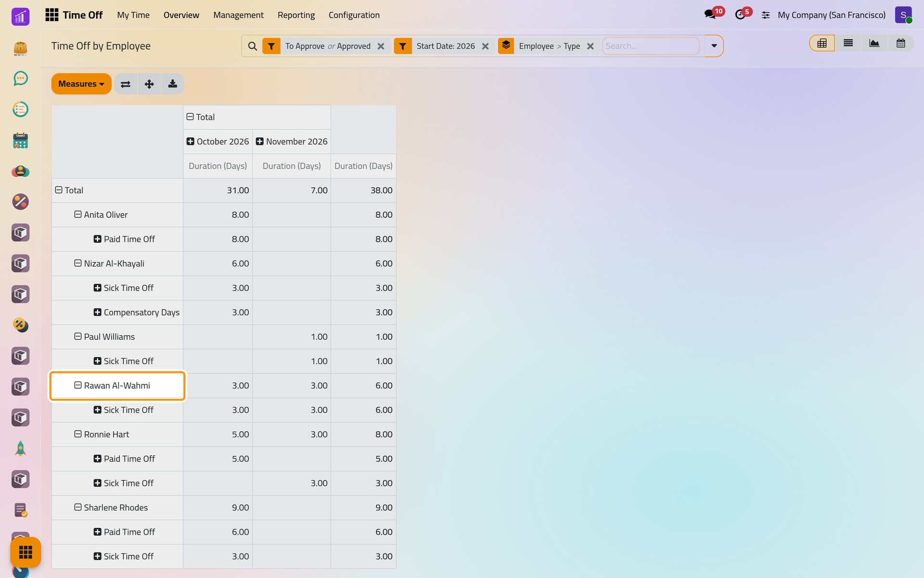Open the apps grid icon beside Time Off
This screenshot has width=924, height=578.
pos(52,15)
